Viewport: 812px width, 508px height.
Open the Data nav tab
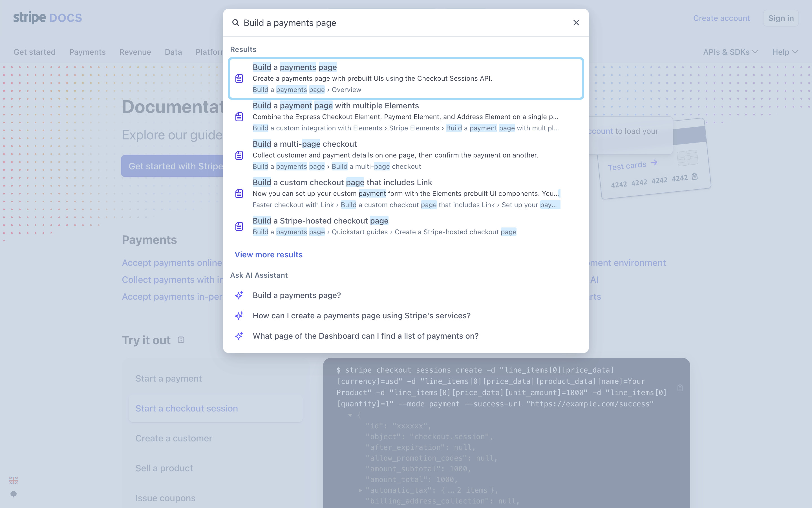tap(173, 52)
